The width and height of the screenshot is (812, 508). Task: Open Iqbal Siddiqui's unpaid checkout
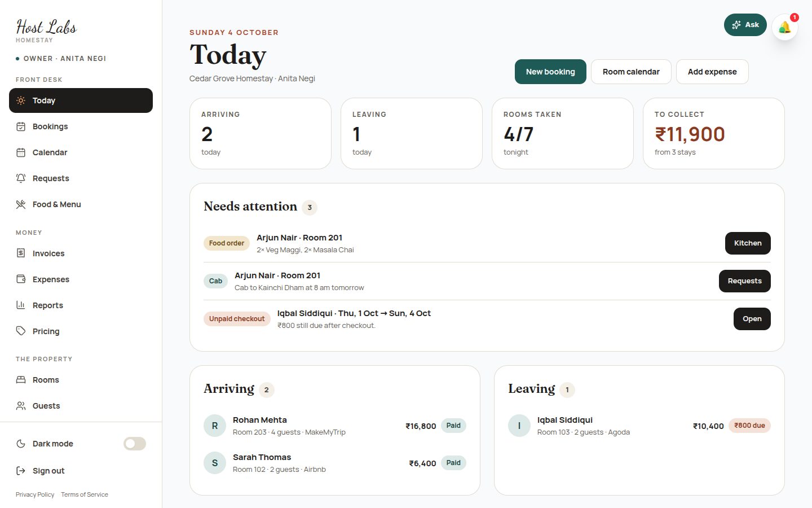click(x=752, y=319)
